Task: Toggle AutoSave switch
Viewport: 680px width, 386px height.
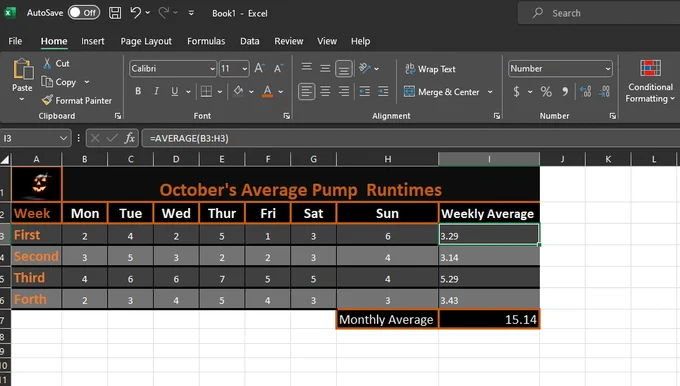Action: tap(84, 13)
